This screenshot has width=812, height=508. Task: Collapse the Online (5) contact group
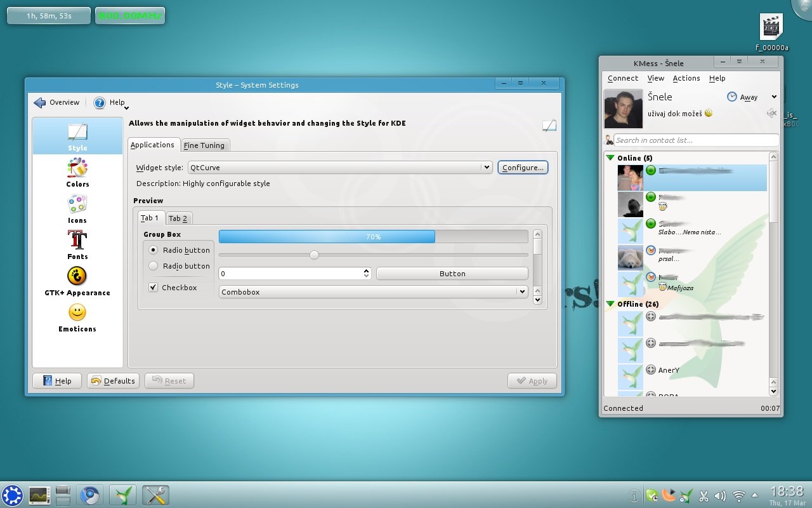[610, 158]
